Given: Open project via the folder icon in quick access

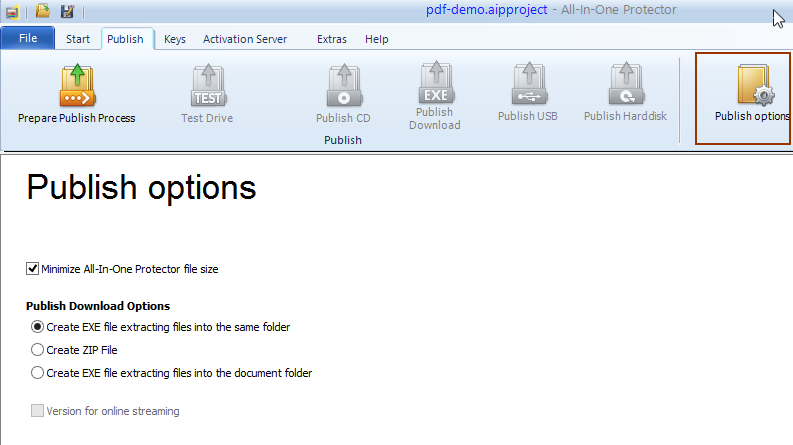Looking at the screenshot, I should [42, 10].
